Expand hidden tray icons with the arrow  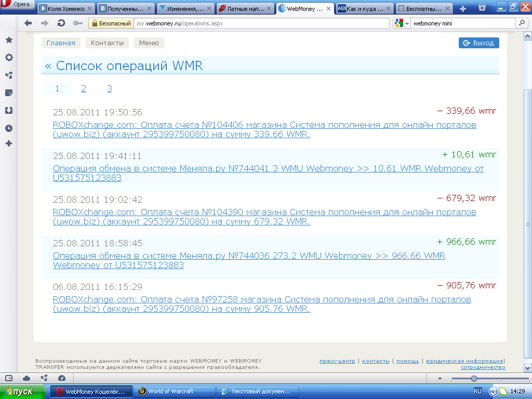(x=493, y=392)
